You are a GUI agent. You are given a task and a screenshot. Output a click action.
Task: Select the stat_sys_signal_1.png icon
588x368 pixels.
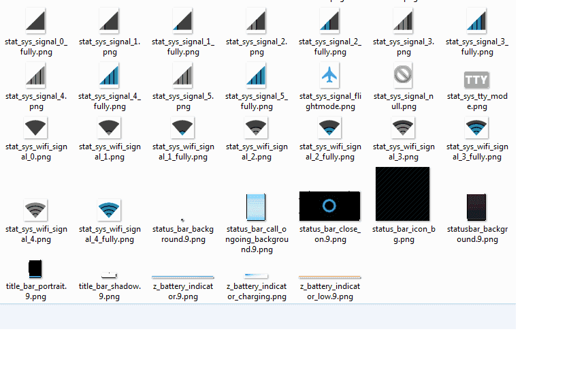click(109, 20)
